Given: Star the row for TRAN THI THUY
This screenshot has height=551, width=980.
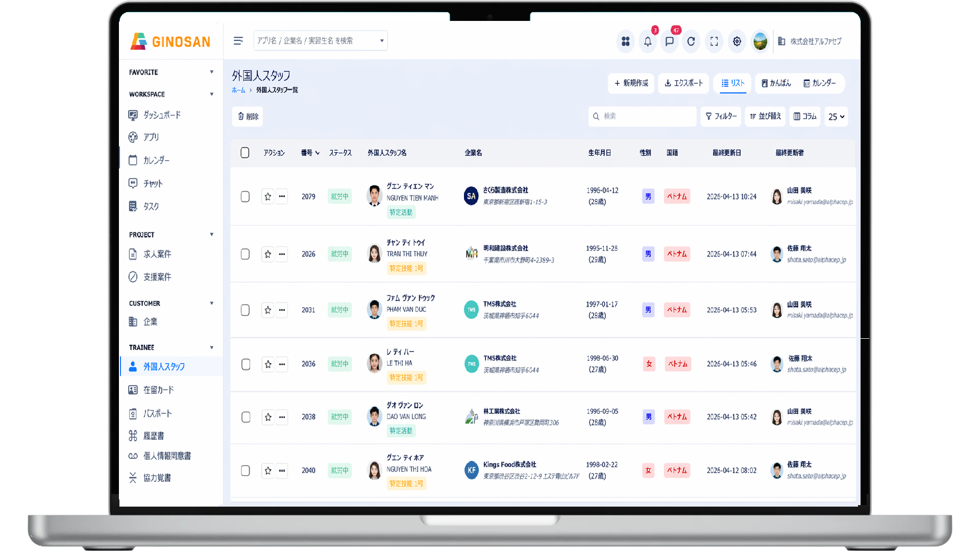Looking at the screenshot, I should [267, 254].
